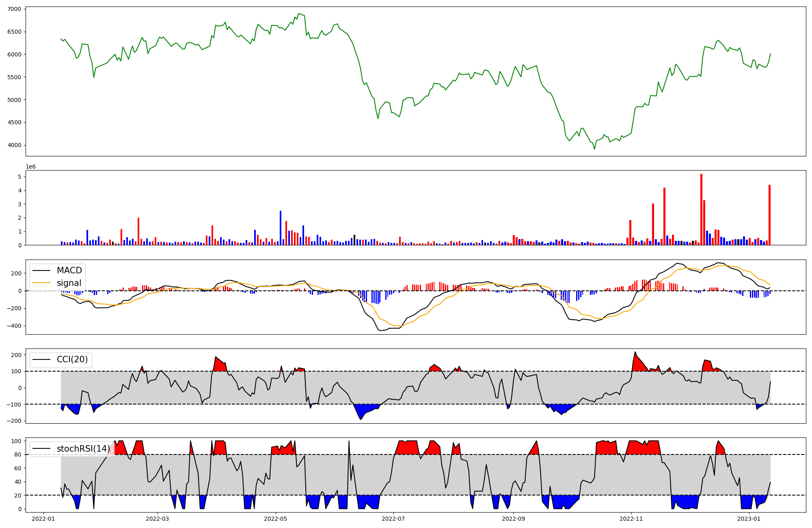Click the 2022-03 x-axis date label

157,519
